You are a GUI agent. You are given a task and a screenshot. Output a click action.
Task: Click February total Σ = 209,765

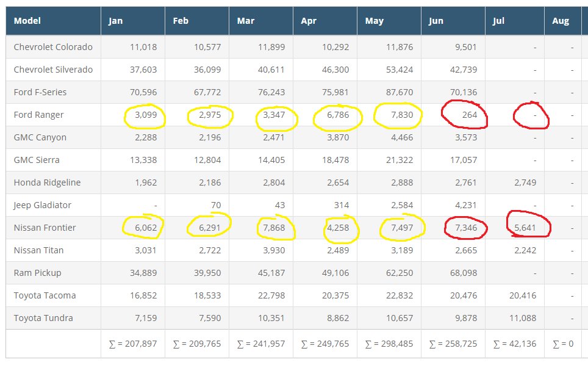(197, 344)
